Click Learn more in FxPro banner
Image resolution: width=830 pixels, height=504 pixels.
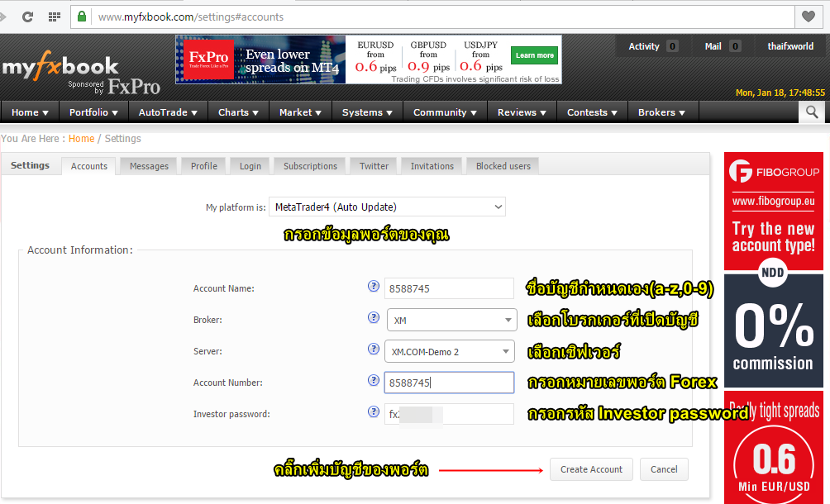pyautogui.click(x=534, y=55)
